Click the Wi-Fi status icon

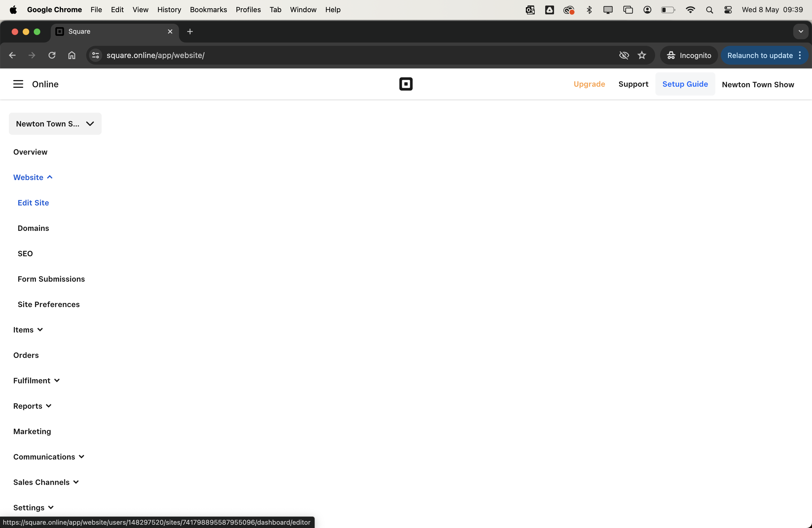tap(690, 10)
